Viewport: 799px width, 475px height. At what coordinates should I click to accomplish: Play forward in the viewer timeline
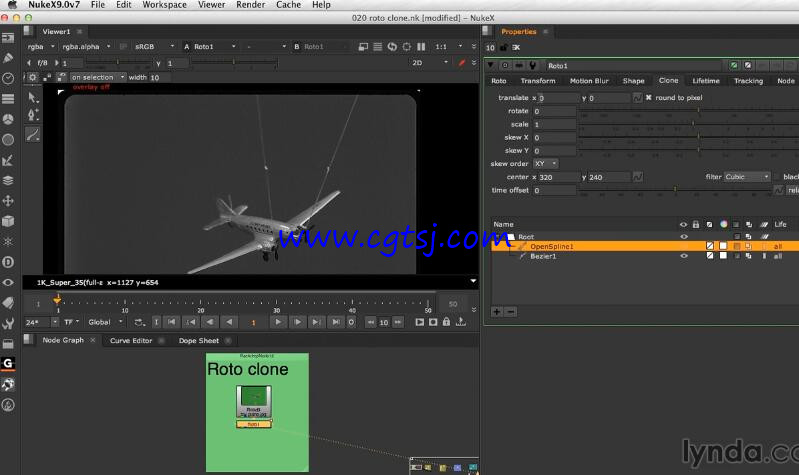coord(278,322)
